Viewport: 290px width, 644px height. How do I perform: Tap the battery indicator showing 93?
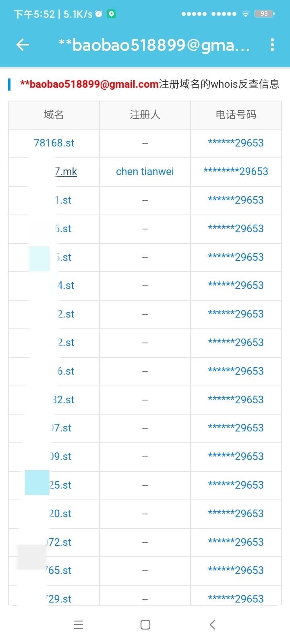click(x=264, y=14)
